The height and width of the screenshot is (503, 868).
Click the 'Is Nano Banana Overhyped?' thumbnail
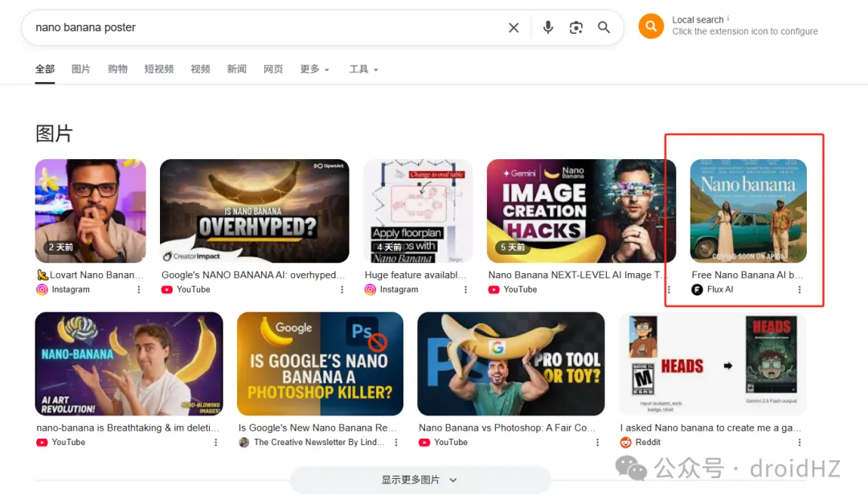[x=254, y=211]
